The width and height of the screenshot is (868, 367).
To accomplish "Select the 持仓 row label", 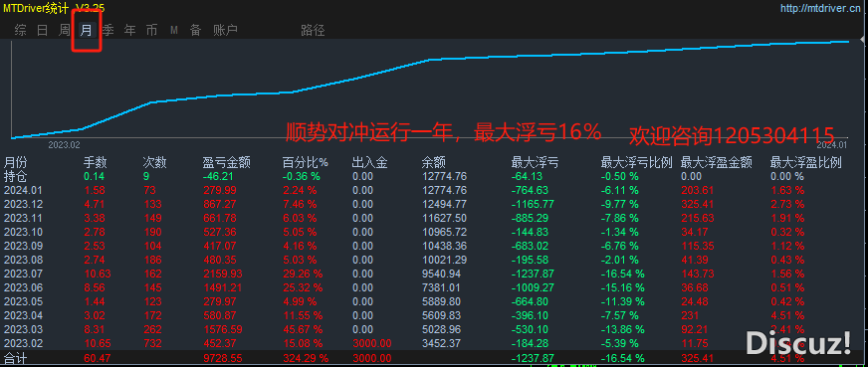I will (x=15, y=176).
